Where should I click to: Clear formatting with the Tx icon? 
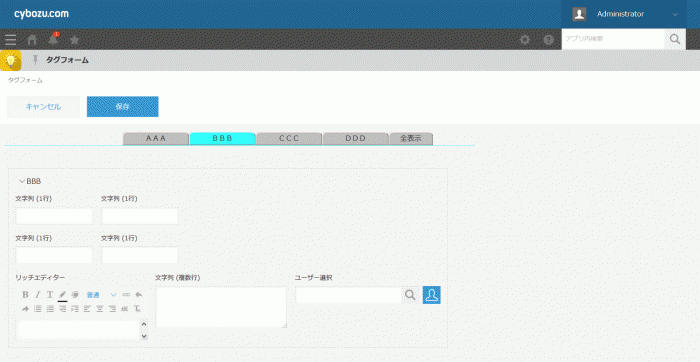pyautogui.click(x=137, y=308)
